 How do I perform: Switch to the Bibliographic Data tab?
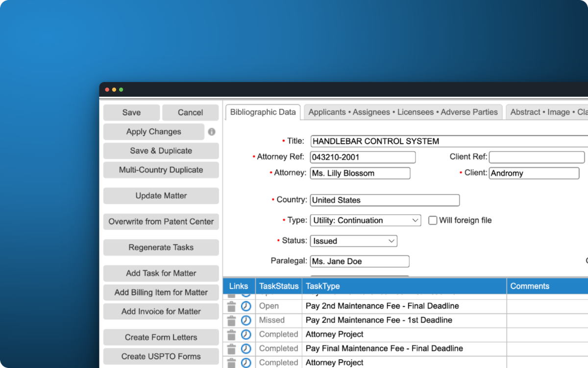[x=263, y=112]
